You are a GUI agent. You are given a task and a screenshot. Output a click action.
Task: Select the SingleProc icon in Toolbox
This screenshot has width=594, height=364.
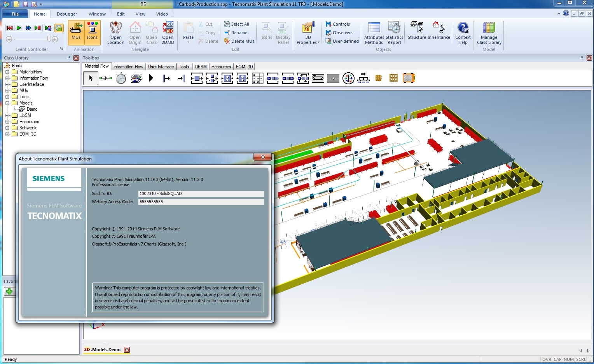197,78
